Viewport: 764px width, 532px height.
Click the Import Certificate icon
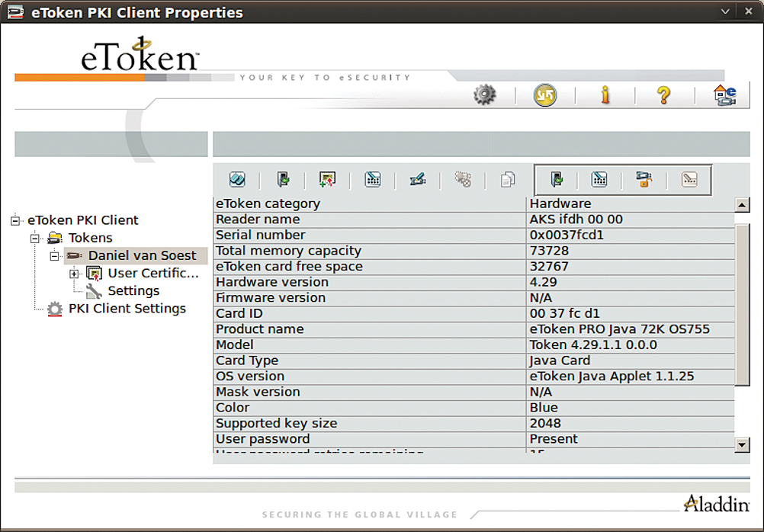(x=327, y=180)
